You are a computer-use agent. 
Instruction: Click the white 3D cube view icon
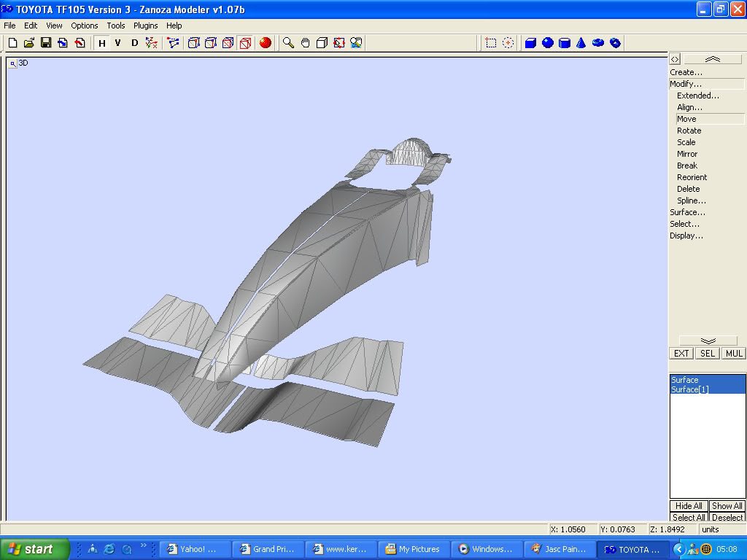pyautogui.click(x=322, y=43)
